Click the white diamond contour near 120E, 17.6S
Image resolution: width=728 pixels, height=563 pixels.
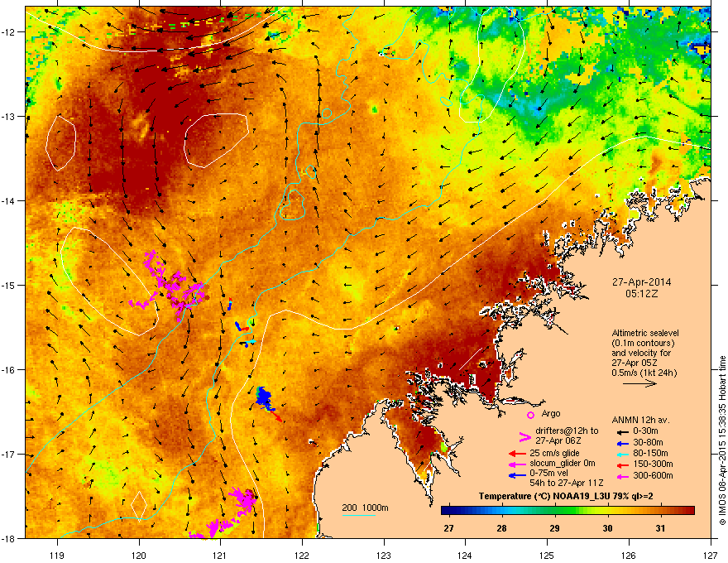click(x=139, y=505)
